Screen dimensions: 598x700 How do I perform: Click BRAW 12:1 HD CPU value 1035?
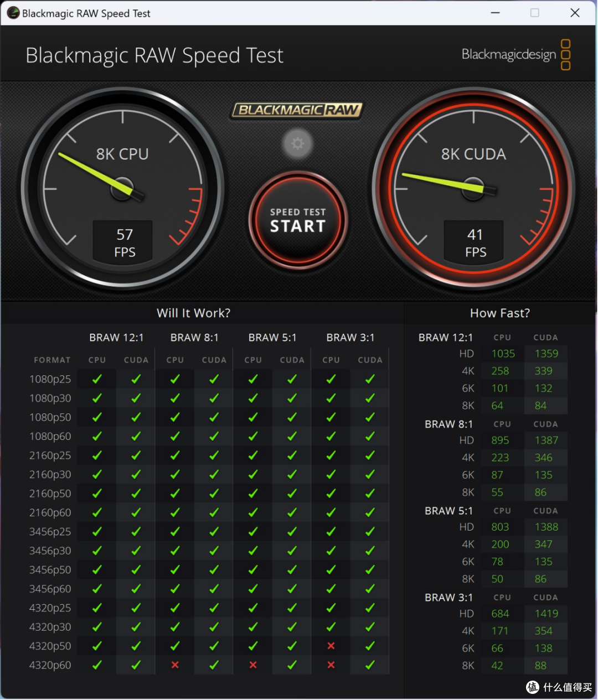503,354
